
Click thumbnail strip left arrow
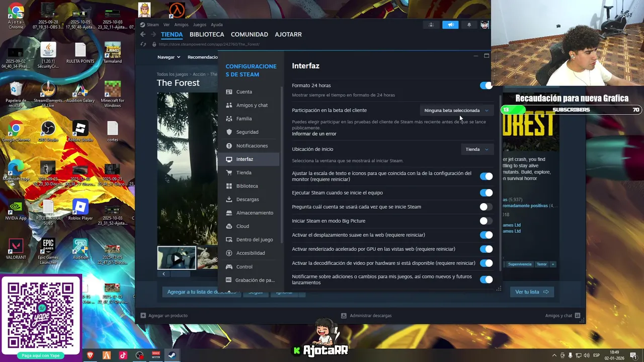(x=164, y=274)
